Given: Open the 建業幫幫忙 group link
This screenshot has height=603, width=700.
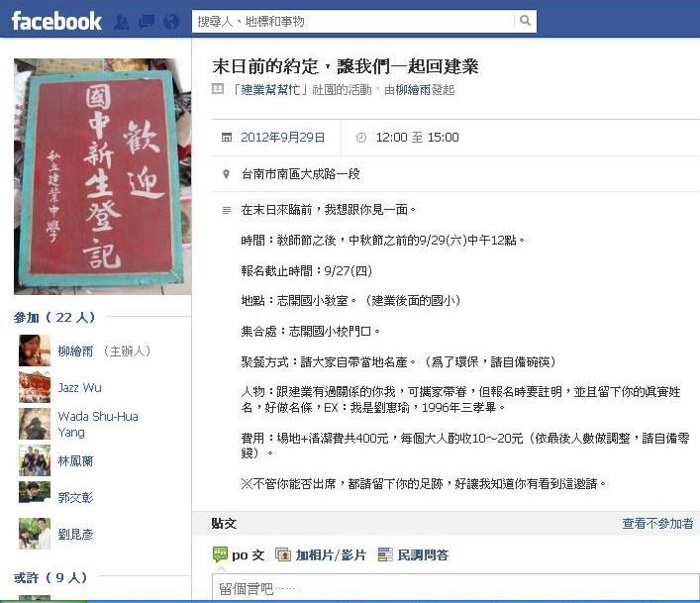Looking at the screenshot, I should pyautogui.click(x=270, y=90).
